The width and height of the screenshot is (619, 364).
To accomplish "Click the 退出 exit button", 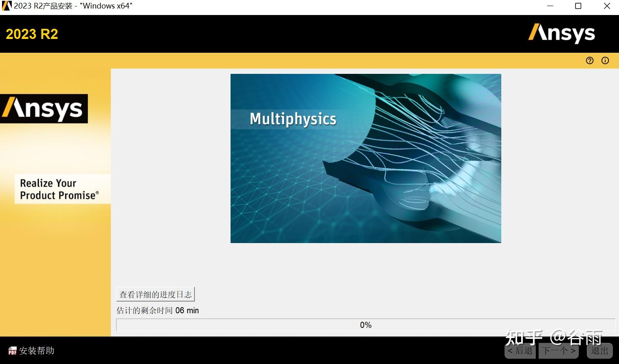I will pyautogui.click(x=599, y=351).
